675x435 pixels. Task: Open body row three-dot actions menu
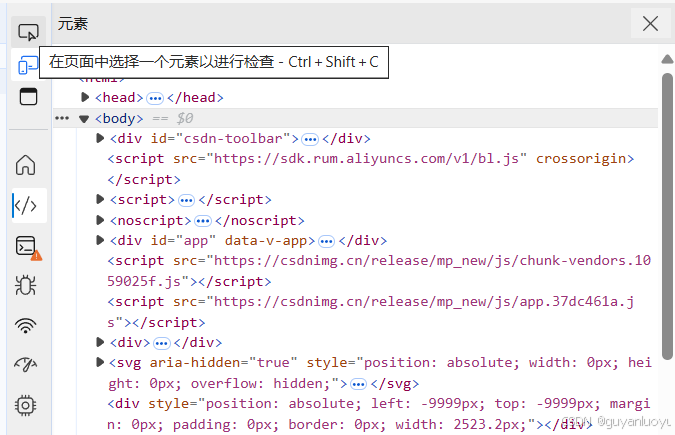pyautogui.click(x=62, y=118)
